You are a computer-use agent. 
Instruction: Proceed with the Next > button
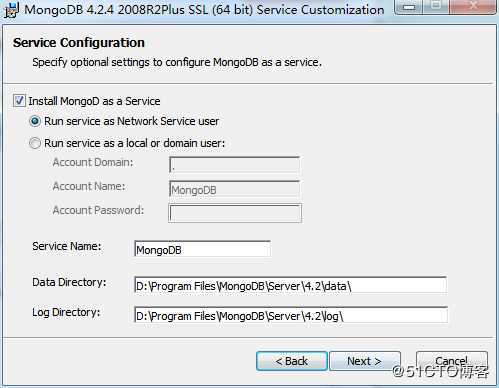coord(365,361)
